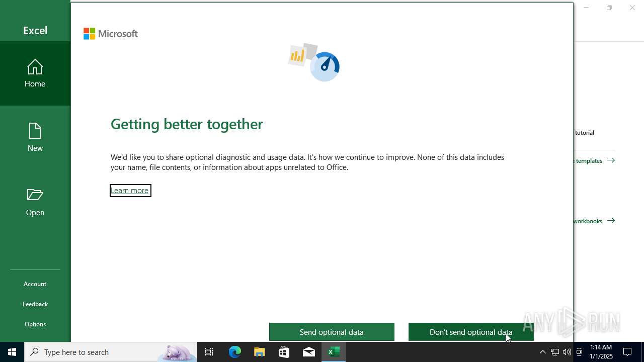This screenshot has height=362, width=644.
Task: Open File Explorer from taskbar
Action: 260,352
